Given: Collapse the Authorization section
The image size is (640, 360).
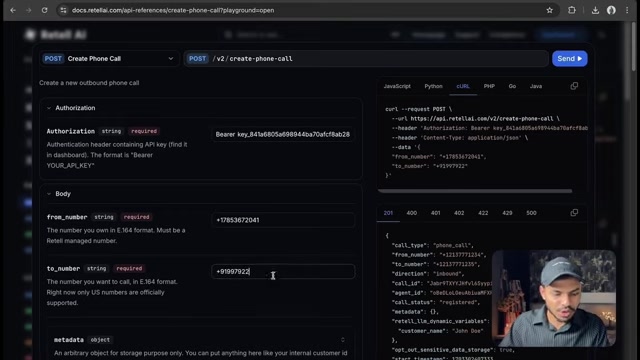Looking at the screenshot, I should [49, 108].
